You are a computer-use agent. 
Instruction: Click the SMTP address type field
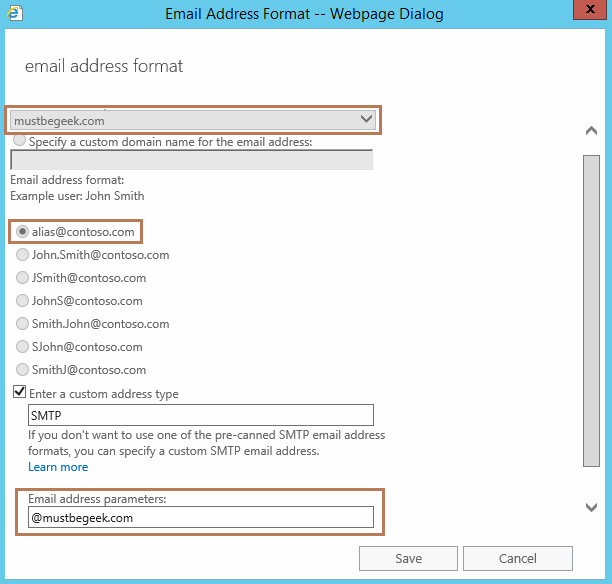(200, 415)
